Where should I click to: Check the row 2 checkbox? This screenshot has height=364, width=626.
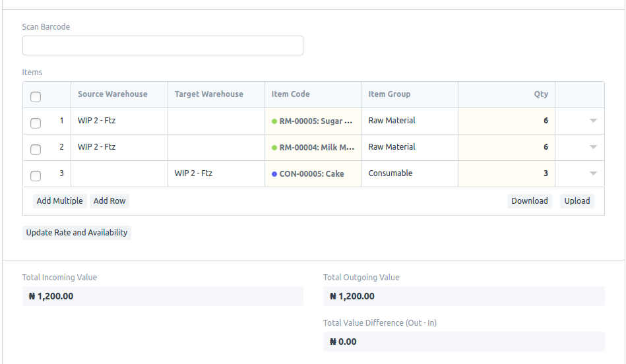coord(36,150)
